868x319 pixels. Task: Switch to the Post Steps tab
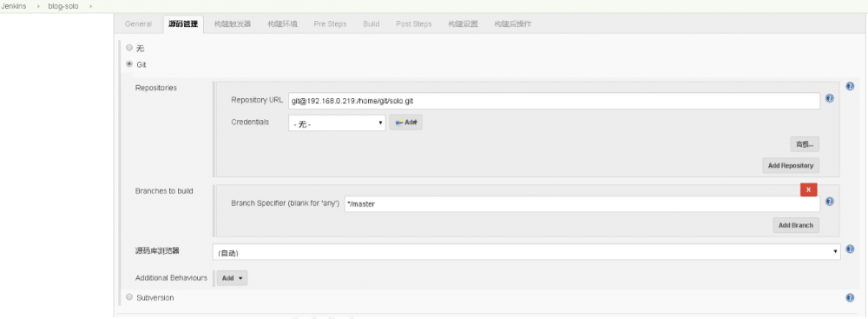click(x=413, y=23)
